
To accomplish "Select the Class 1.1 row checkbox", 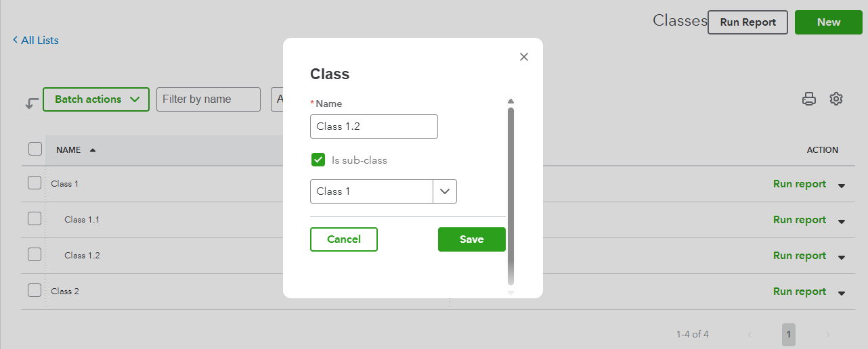I will coord(35,219).
